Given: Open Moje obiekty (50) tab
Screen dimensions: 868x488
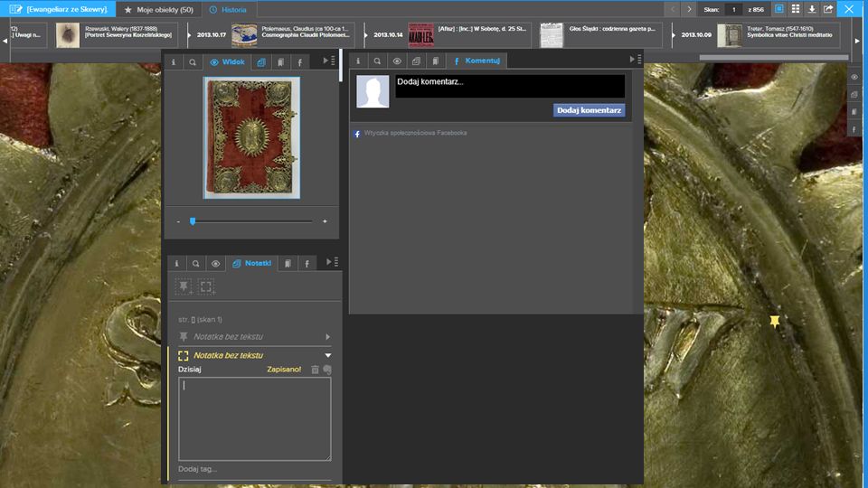Looking at the screenshot, I should click(159, 9).
